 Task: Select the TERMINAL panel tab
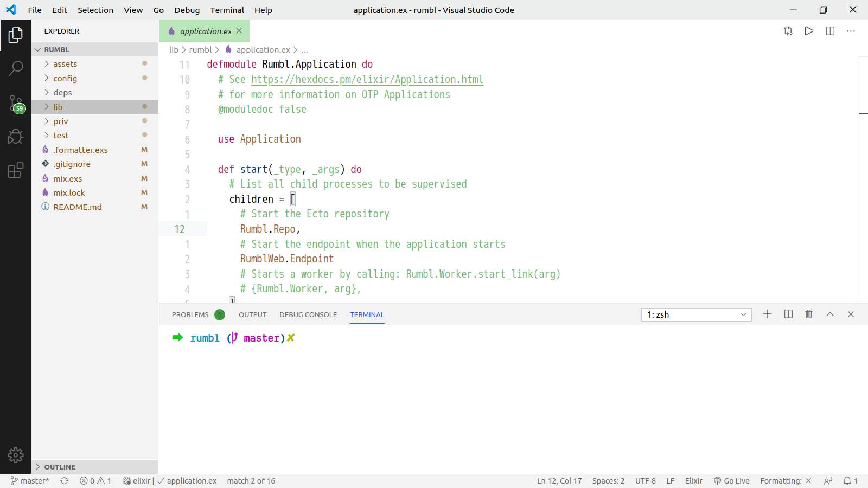(367, 314)
